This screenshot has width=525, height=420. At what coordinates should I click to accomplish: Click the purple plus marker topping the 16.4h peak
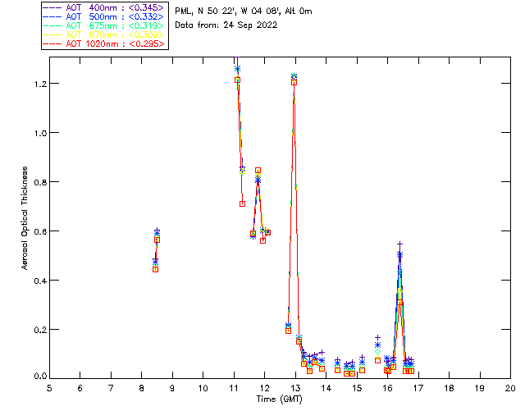pos(399,244)
